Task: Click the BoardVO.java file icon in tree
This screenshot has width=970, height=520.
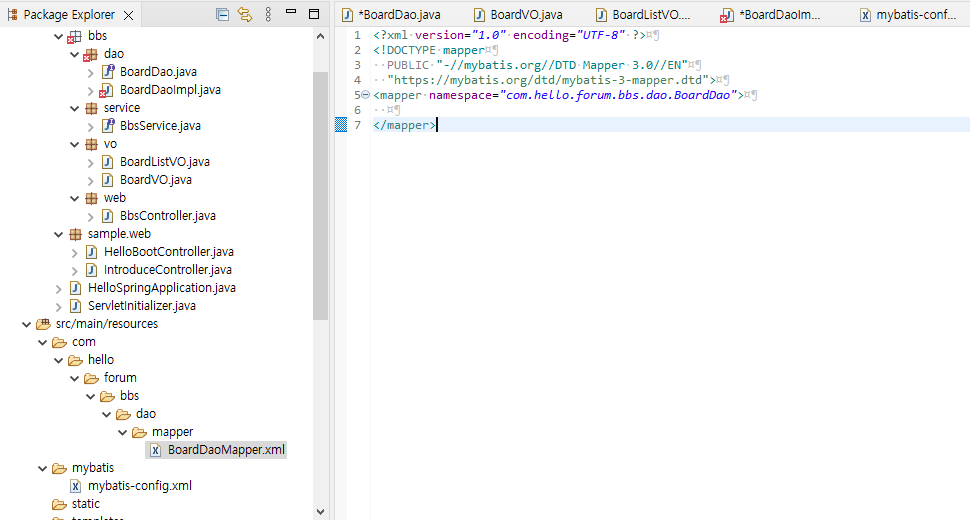Action: pos(107,179)
